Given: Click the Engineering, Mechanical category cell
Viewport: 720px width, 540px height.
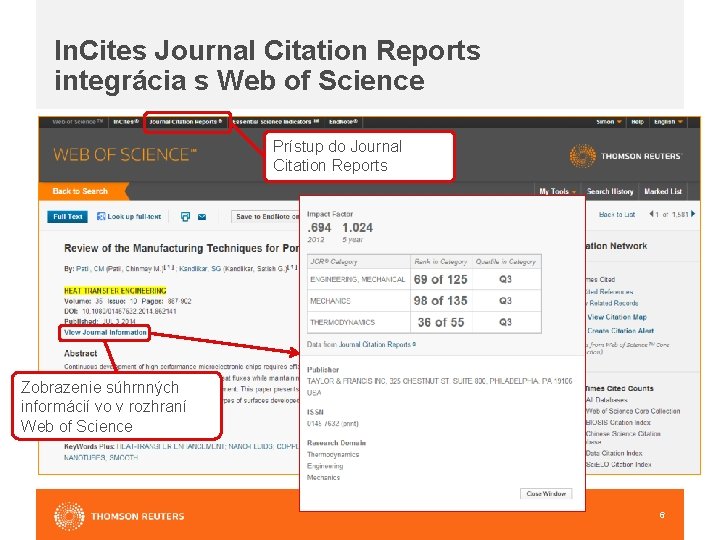Looking at the screenshot, I should 358,280.
